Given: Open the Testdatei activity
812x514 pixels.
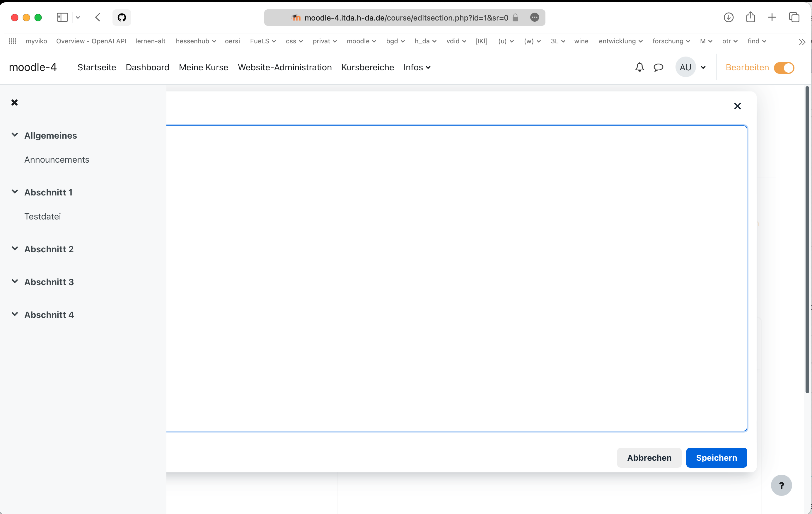Looking at the screenshot, I should click(42, 216).
